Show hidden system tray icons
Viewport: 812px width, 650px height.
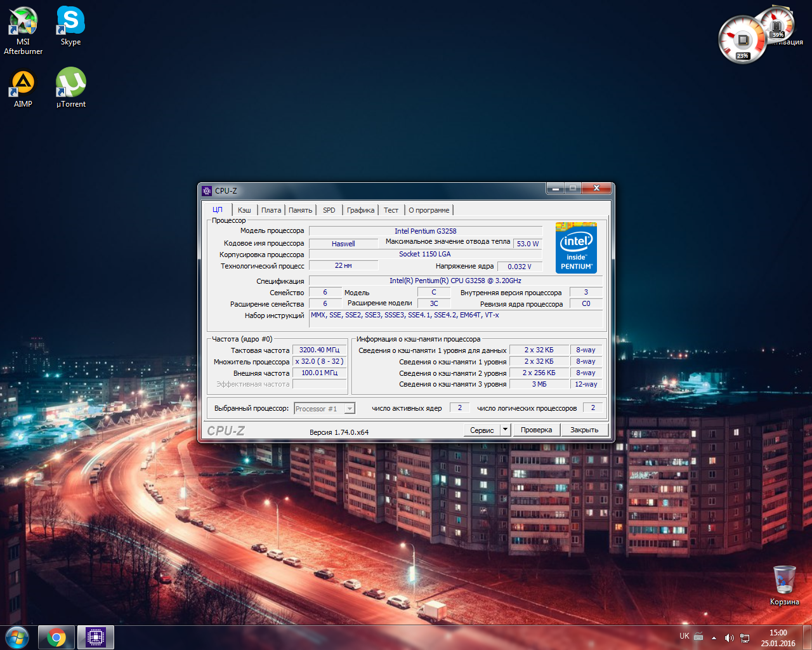tap(714, 637)
